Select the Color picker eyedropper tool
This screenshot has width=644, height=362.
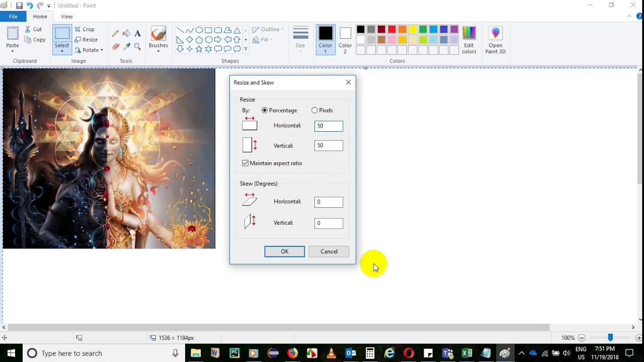[126, 47]
